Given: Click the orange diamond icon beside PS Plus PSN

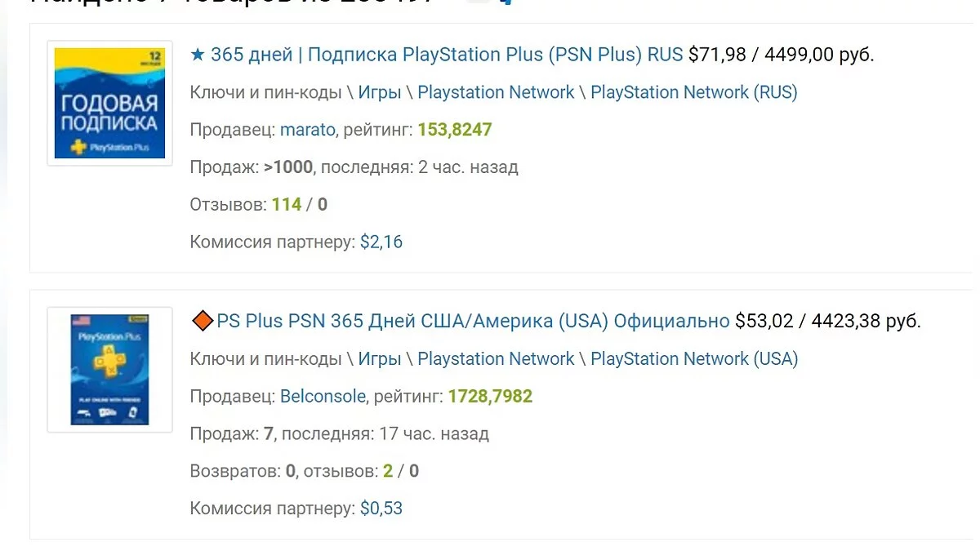Looking at the screenshot, I should coord(202,321).
